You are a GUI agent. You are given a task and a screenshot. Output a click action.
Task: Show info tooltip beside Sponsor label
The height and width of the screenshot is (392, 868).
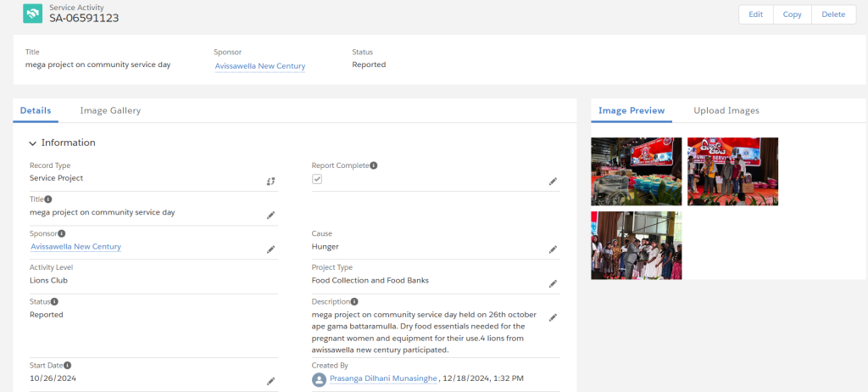point(61,233)
